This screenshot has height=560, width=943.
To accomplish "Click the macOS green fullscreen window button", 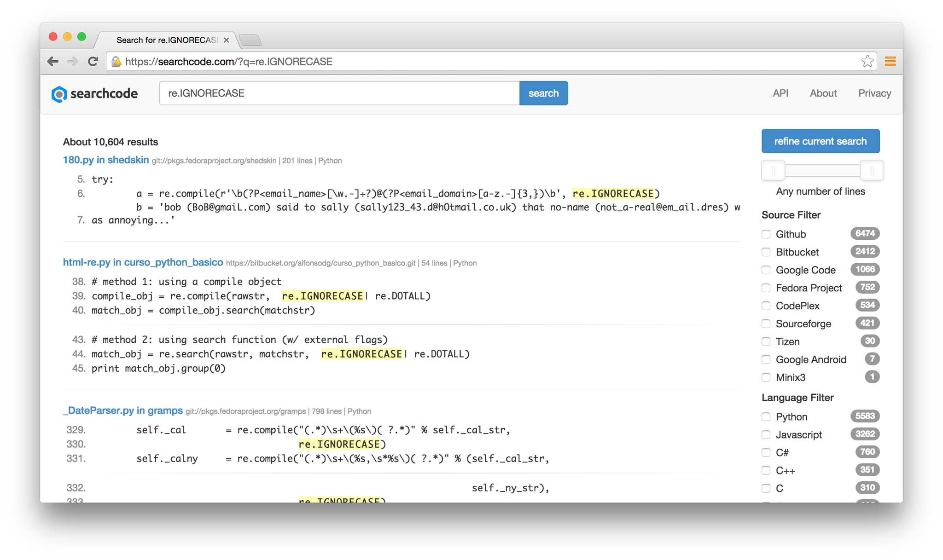I will tap(81, 37).
